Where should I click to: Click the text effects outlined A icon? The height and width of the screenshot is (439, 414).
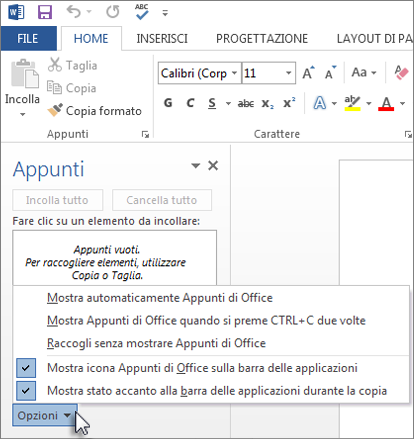pos(320,103)
